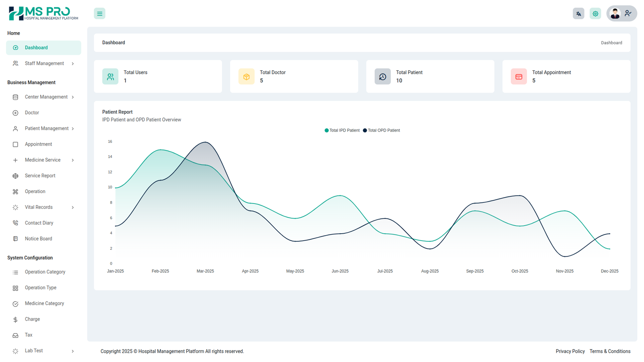Open the Appointment menu item
This screenshot has height=362, width=644.
coord(38,144)
